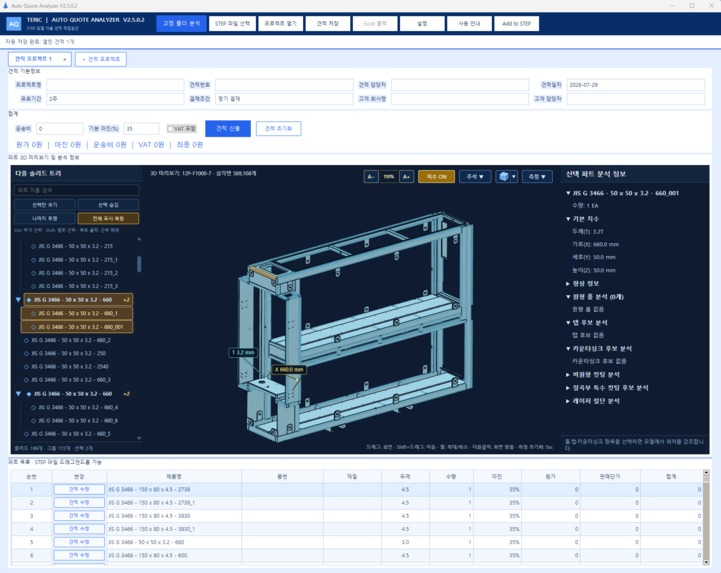Select tree item 50 x 50 x 3.2 - 2540
The image size is (721, 573).
tap(67, 367)
